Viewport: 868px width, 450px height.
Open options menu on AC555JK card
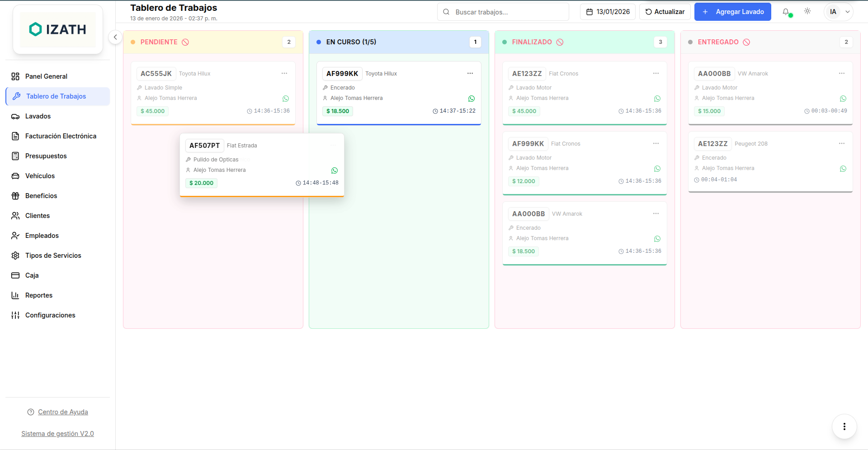pyautogui.click(x=284, y=73)
